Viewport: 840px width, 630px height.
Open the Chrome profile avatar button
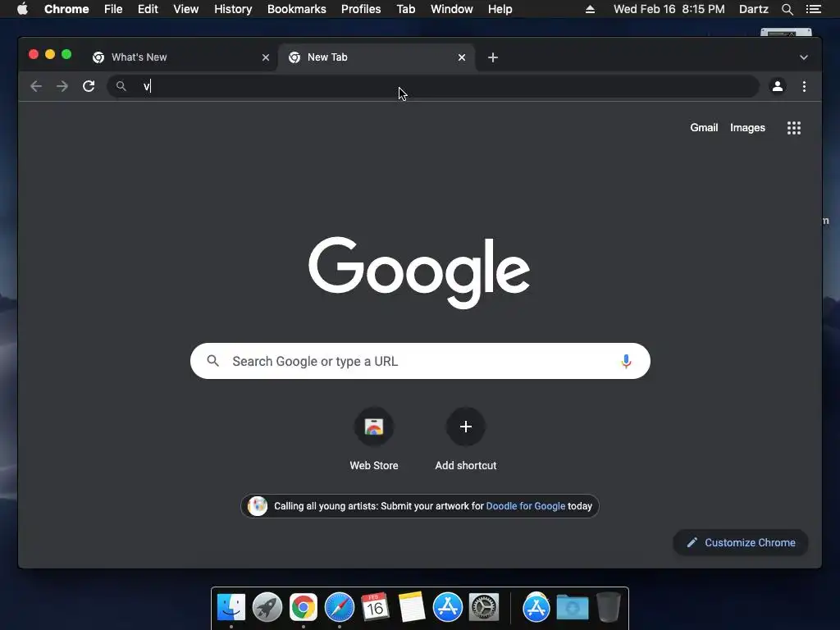tap(778, 86)
